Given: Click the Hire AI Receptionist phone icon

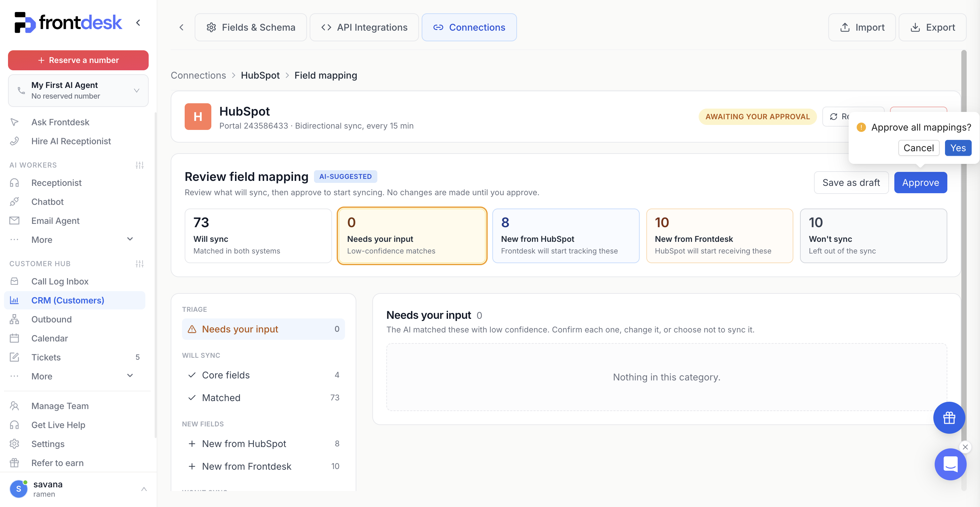Looking at the screenshot, I should (14, 141).
